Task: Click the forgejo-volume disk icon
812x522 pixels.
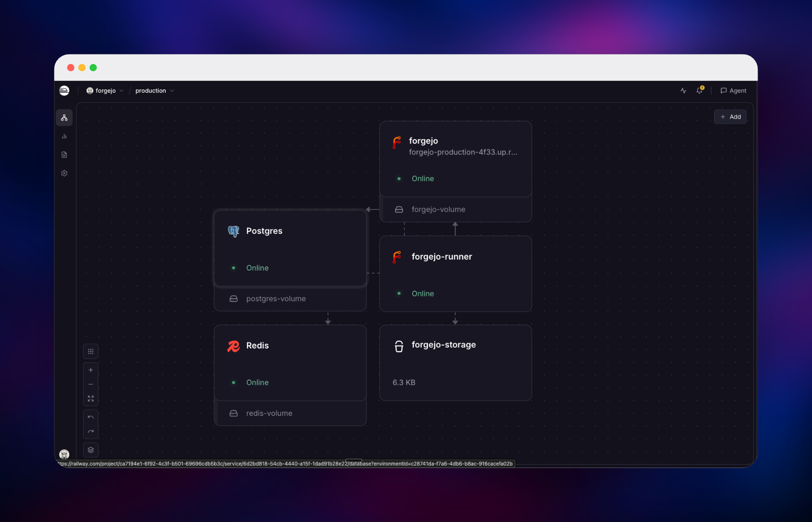Action: point(399,209)
